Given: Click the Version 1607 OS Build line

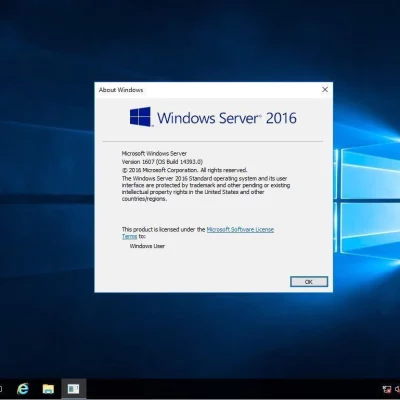Looking at the screenshot, I should [x=162, y=162].
